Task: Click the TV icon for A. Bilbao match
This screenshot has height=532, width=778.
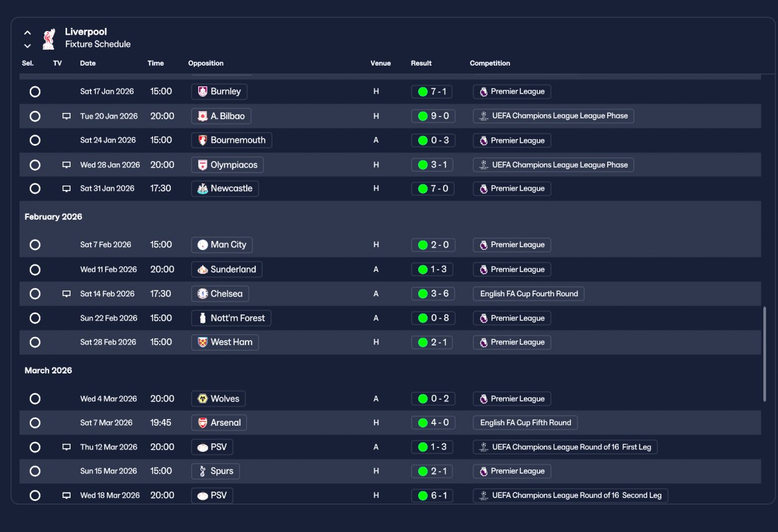Action: click(66, 116)
